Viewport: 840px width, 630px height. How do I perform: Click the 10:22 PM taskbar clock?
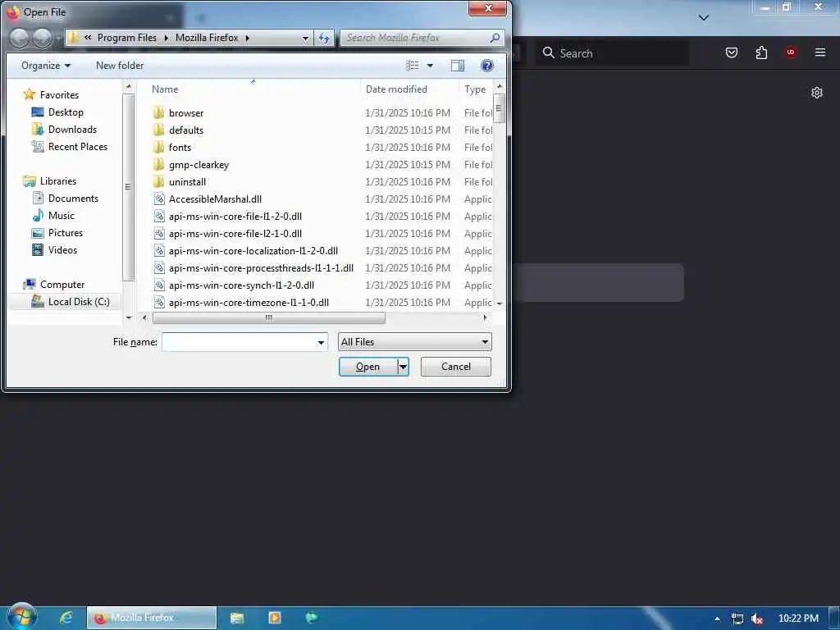coord(798,619)
